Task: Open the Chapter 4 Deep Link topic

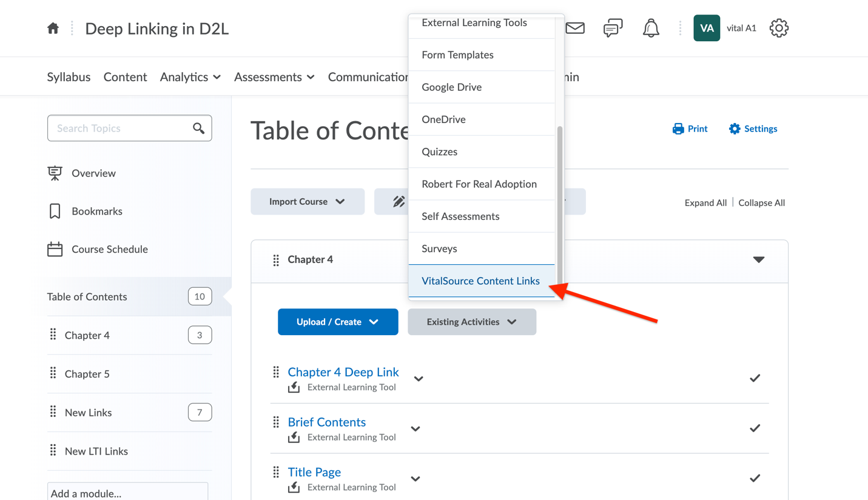Action: 343,372
